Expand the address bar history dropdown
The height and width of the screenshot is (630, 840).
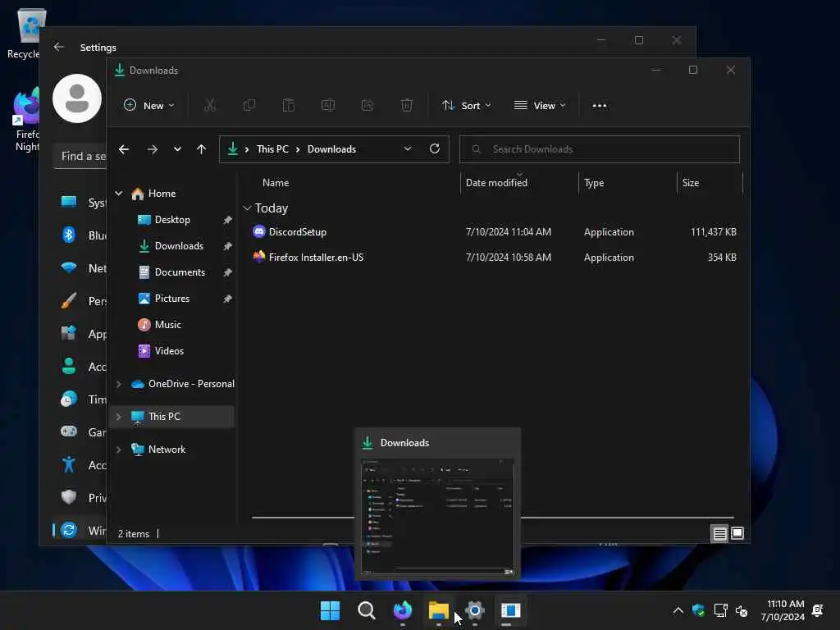click(x=408, y=149)
